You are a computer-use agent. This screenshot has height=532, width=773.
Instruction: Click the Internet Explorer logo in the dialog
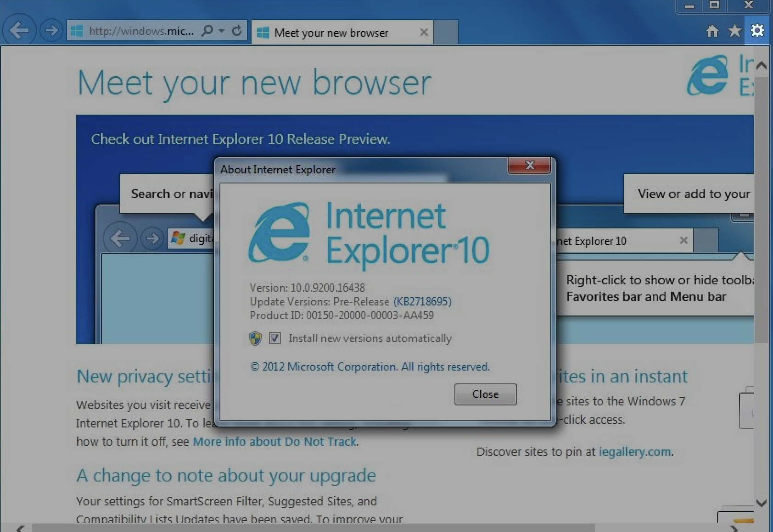[279, 232]
